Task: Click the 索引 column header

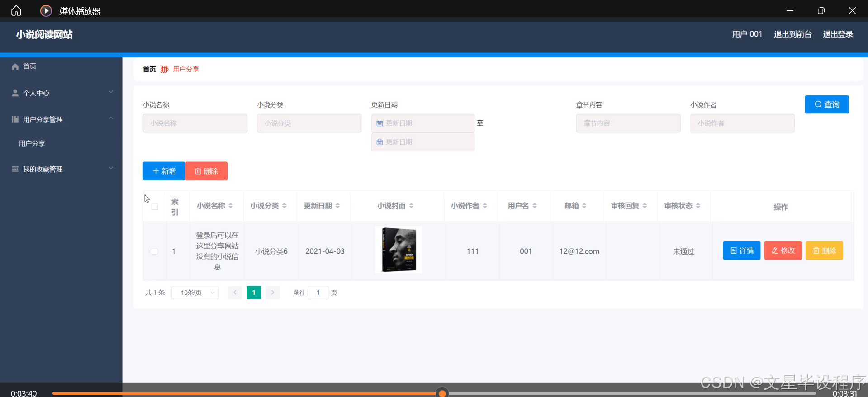Action: click(x=175, y=207)
